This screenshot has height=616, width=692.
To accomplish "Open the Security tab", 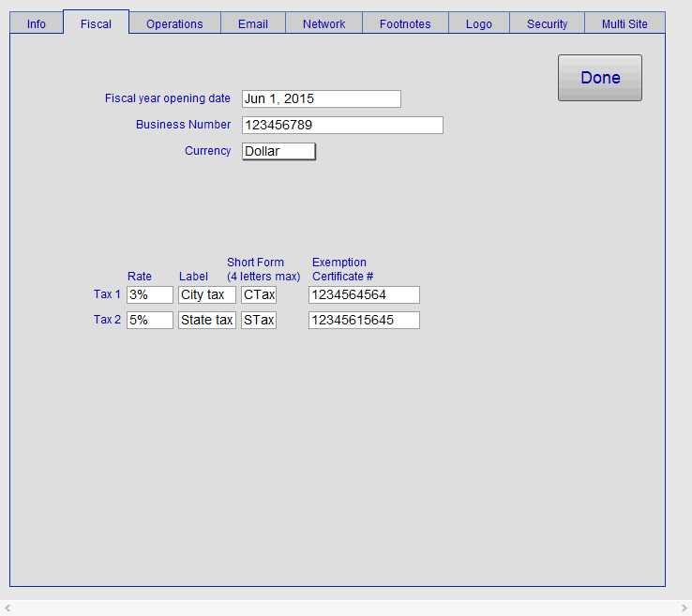I will (x=547, y=23).
